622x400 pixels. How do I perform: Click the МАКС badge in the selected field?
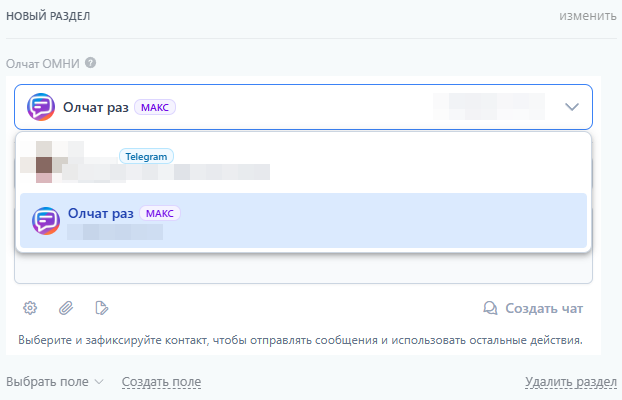click(x=155, y=107)
